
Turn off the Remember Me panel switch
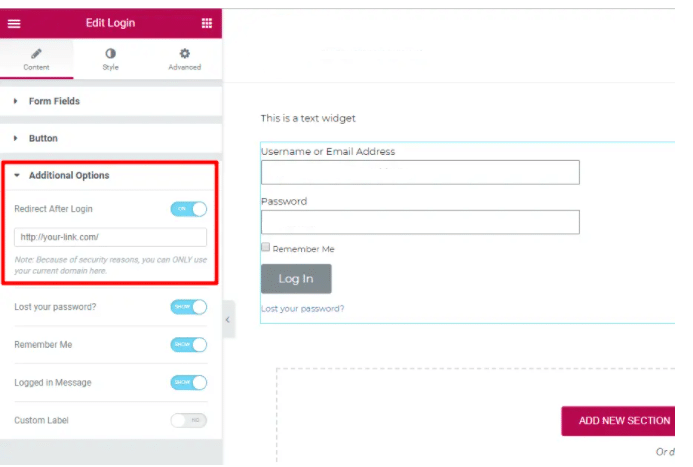(x=189, y=345)
